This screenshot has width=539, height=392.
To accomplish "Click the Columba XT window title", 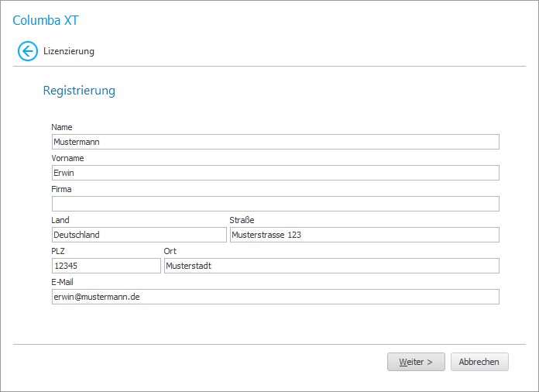I will tap(45, 20).
